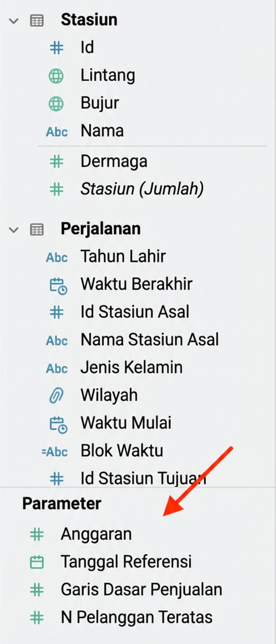Select the Dermaga measure
Viewport: 276px width, 644px height.
point(114,161)
